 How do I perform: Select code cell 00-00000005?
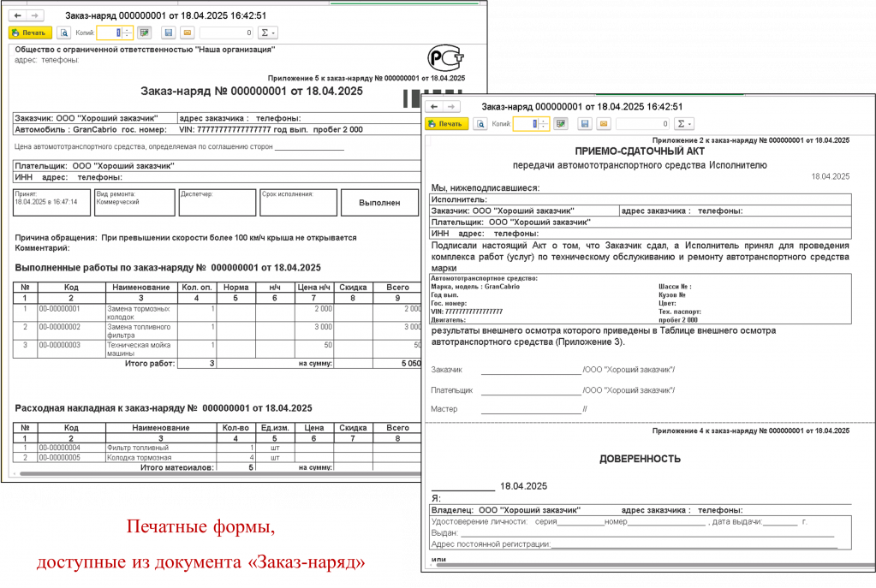click(71, 457)
